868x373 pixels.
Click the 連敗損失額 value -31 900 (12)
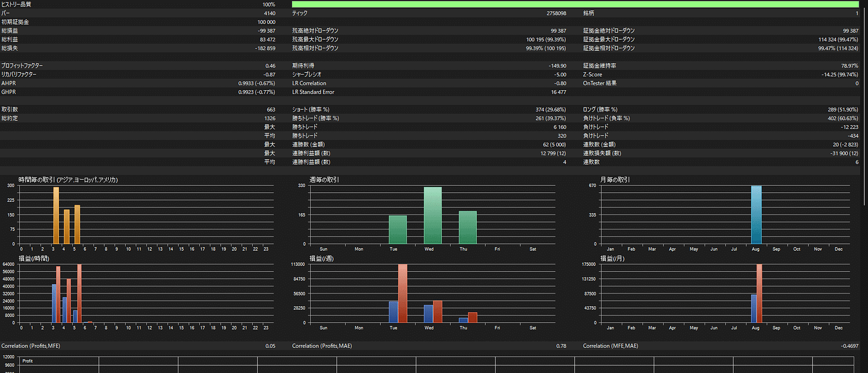pyautogui.click(x=844, y=153)
